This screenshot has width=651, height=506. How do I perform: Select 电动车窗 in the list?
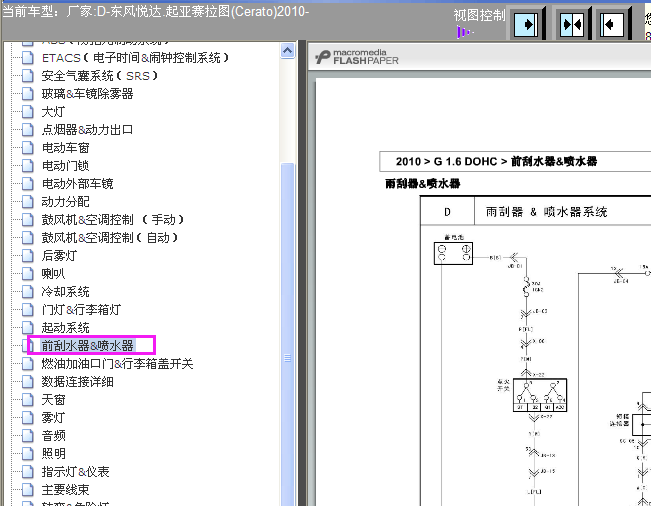[x=65, y=148]
